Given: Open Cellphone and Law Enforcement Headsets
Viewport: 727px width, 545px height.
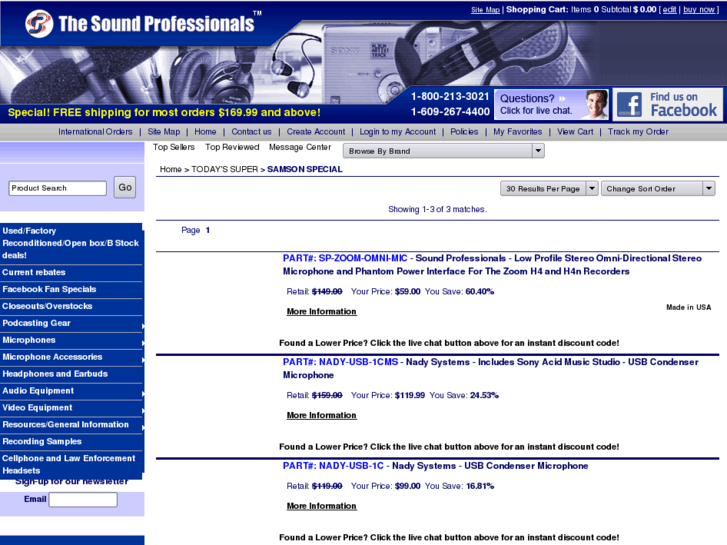Looking at the screenshot, I should (x=71, y=464).
